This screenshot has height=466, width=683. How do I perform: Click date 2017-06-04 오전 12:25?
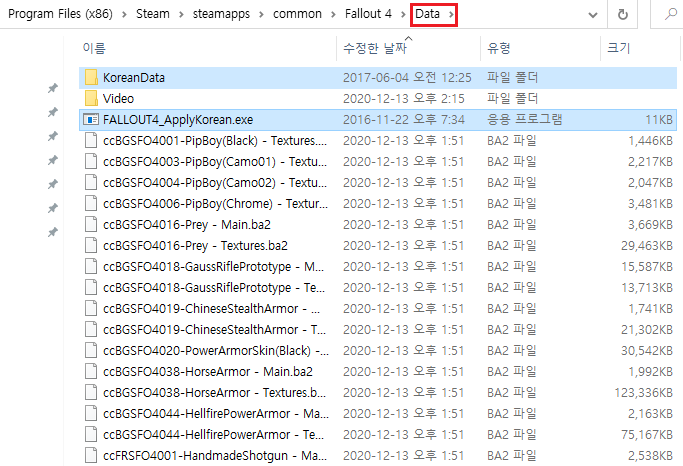(407, 78)
